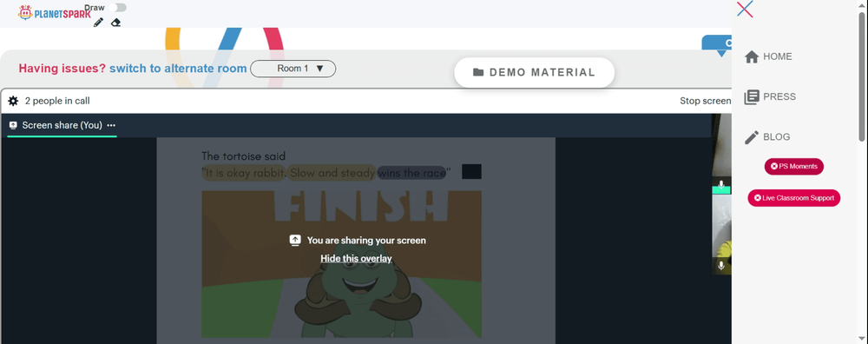The width and height of the screenshot is (868, 344).
Task: Click the Live Classroom Support button
Action: point(794,198)
